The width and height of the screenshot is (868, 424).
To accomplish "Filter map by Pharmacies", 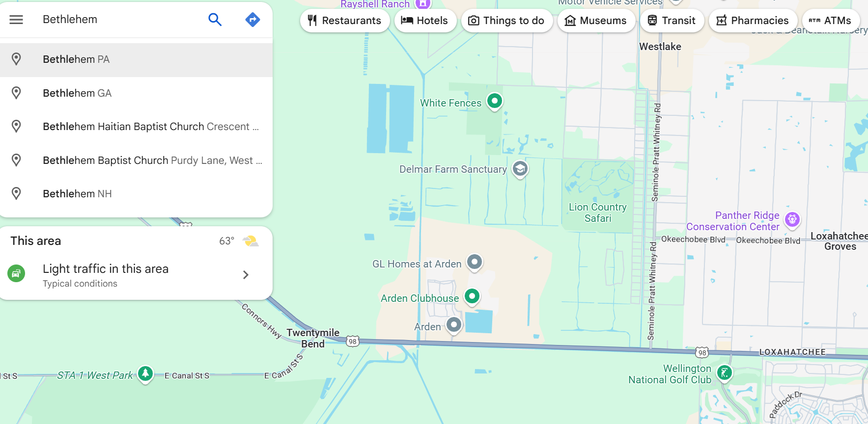I will [753, 21].
